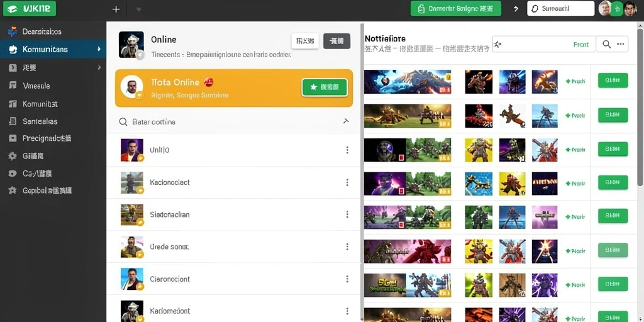Open the Komunitans sidebar item

[x=53, y=49]
